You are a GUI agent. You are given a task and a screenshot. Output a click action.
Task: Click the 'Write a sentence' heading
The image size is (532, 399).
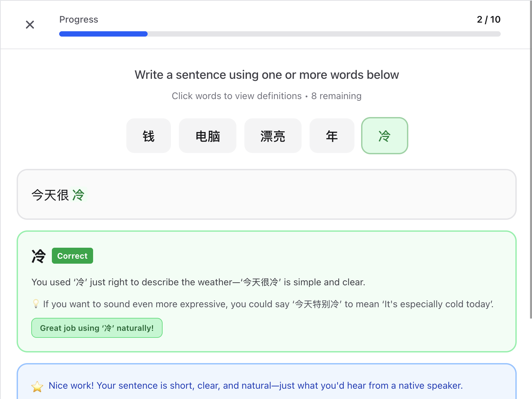(x=267, y=75)
